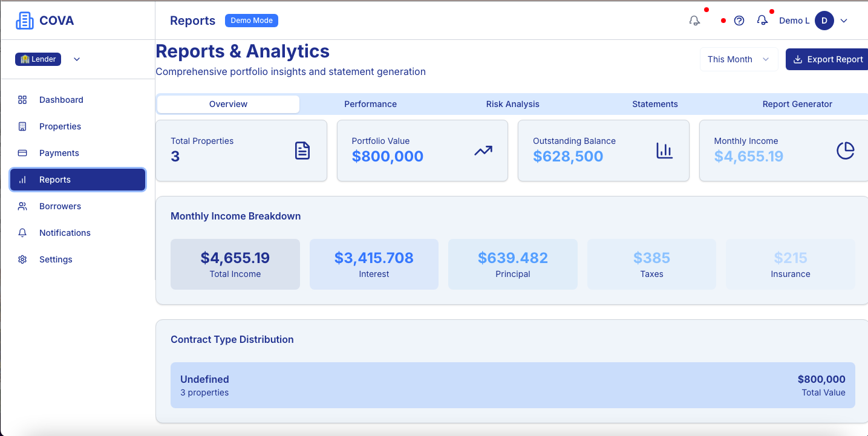Open the Report Generator tab
Screen dimensions: 868x436
coord(797,104)
